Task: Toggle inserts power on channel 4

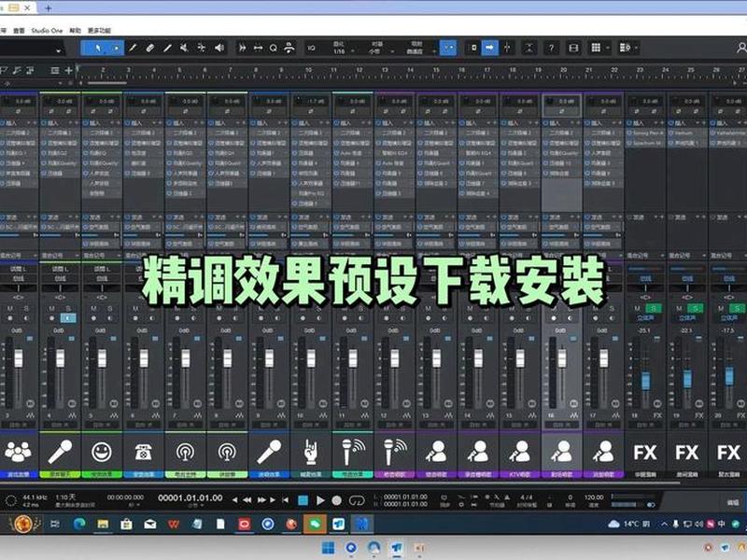Action: 44,123
